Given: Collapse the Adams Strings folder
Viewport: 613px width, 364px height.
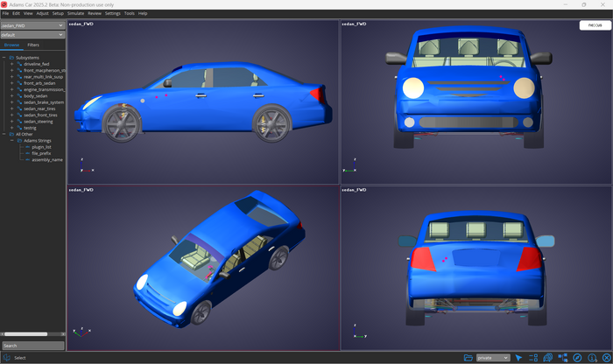Looking at the screenshot, I should click(x=11, y=141).
